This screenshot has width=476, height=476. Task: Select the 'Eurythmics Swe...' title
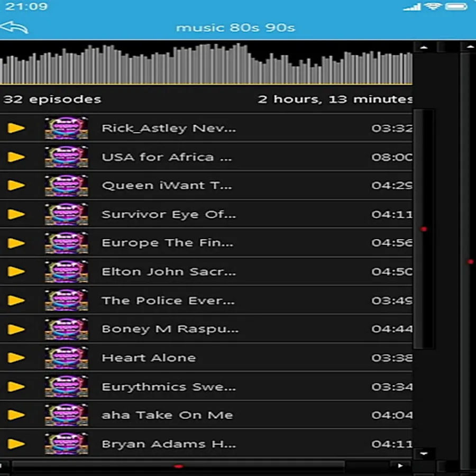point(169,387)
